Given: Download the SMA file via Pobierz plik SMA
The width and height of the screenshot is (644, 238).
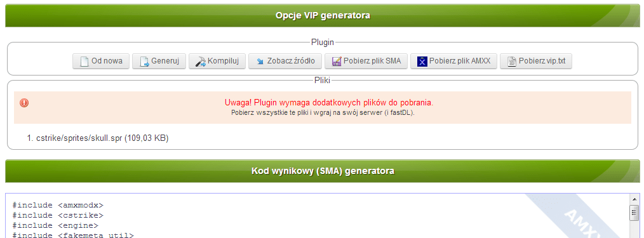Looking at the screenshot, I should click(x=366, y=61).
